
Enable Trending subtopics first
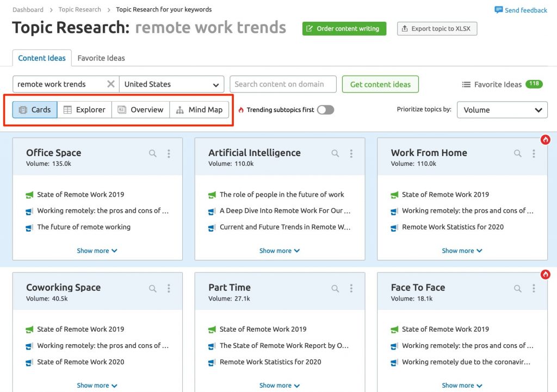[326, 109]
